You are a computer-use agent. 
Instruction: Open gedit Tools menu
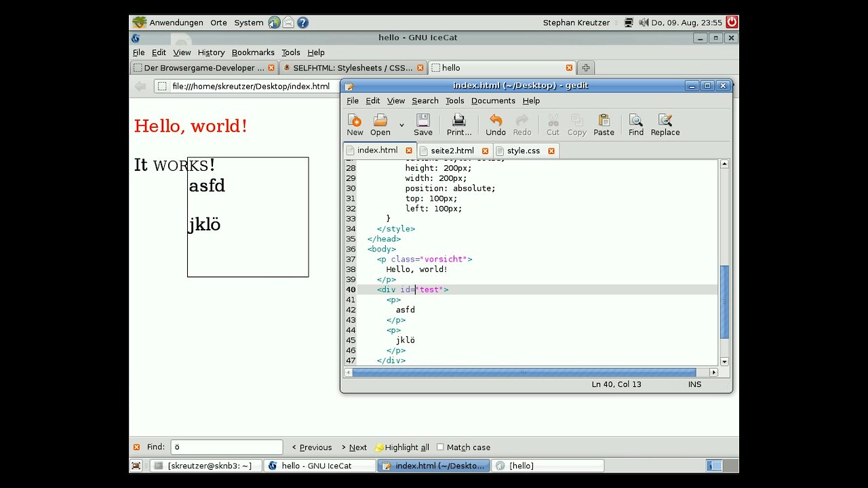click(x=454, y=100)
